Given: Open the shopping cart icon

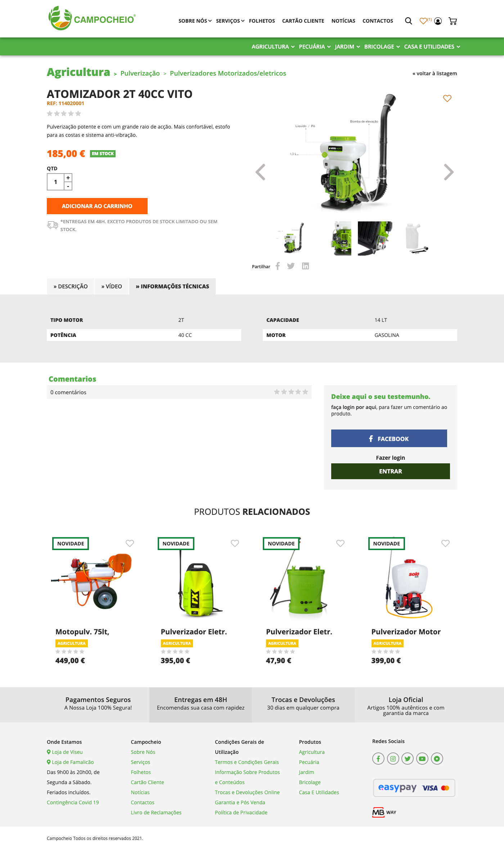Looking at the screenshot, I should (453, 21).
